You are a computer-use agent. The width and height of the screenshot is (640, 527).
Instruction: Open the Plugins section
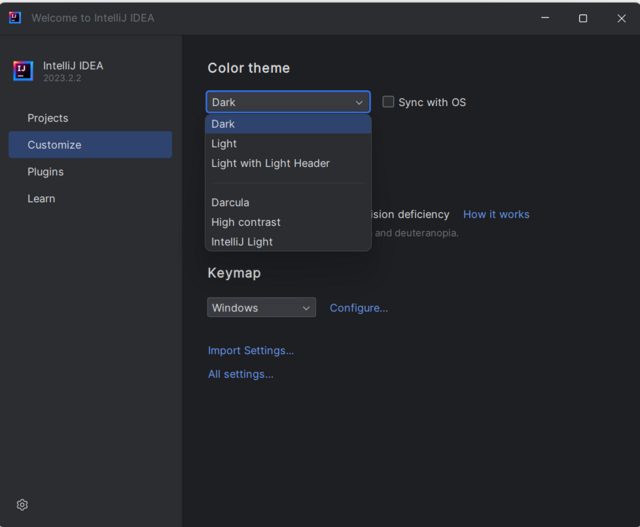(x=46, y=172)
